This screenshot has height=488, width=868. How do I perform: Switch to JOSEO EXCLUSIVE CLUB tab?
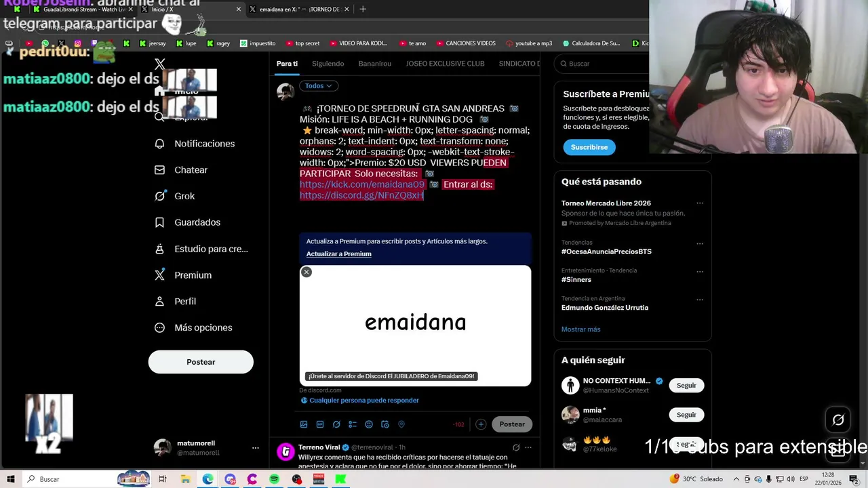tap(446, 64)
